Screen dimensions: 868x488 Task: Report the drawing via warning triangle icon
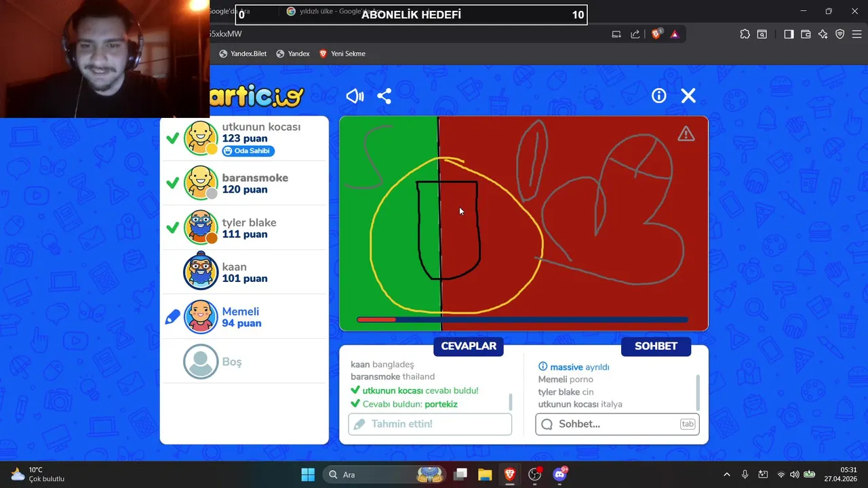686,134
